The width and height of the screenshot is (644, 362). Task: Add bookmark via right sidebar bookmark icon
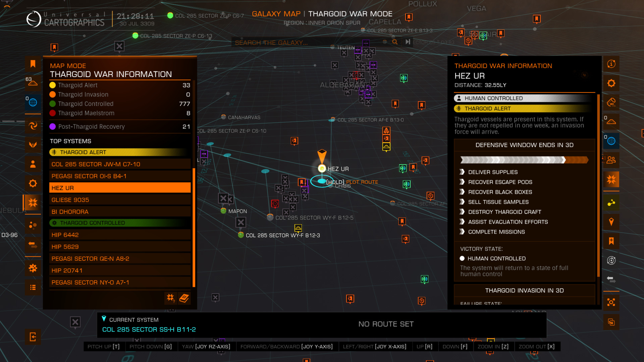[x=611, y=241]
